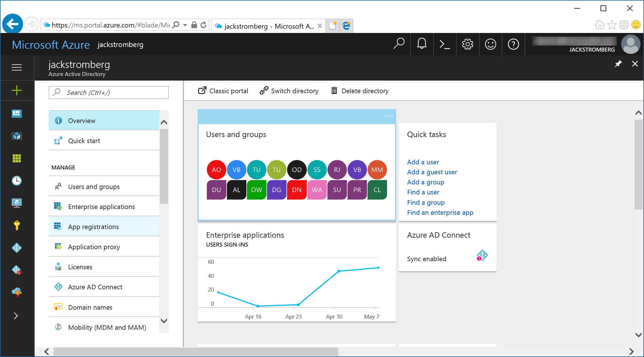Open the help question mark icon
The height and width of the screenshot is (357, 644).
513,44
